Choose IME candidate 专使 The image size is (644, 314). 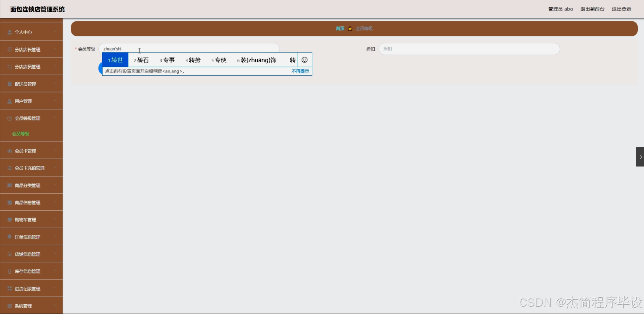click(219, 60)
